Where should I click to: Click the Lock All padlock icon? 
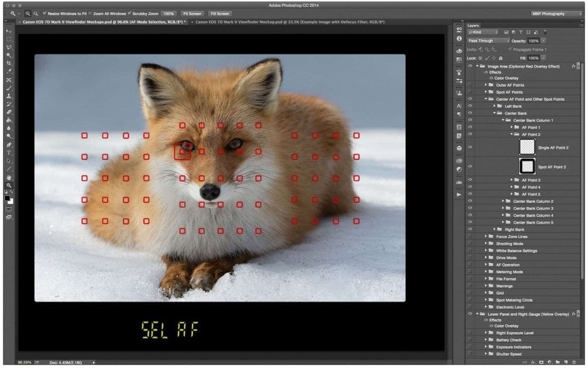coord(501,58)
